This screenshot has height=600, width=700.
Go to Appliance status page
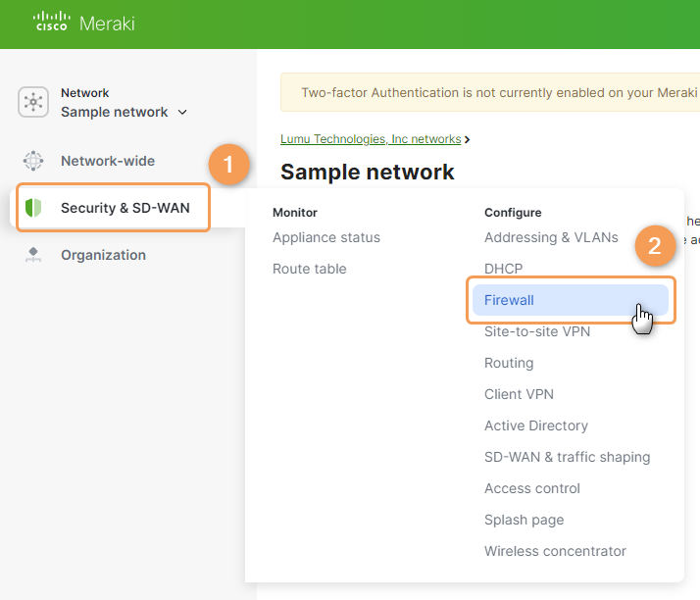326,237
